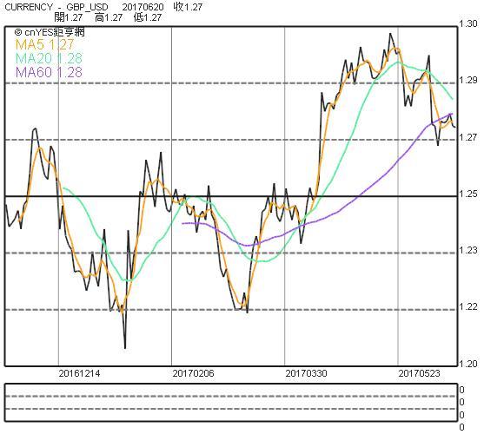Click the 1.25 price axis label
The height and width of the screenshot is (434, 504).
coord(468,194)
